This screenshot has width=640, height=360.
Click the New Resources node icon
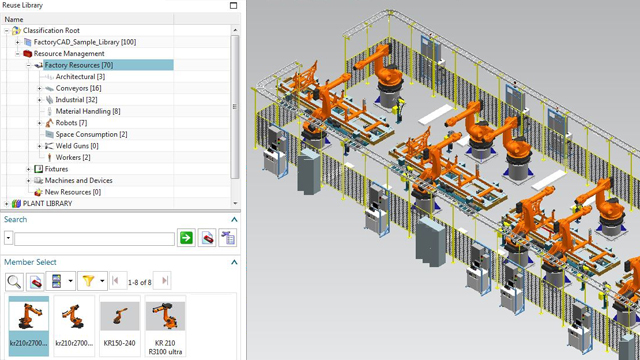pos(38,192)
